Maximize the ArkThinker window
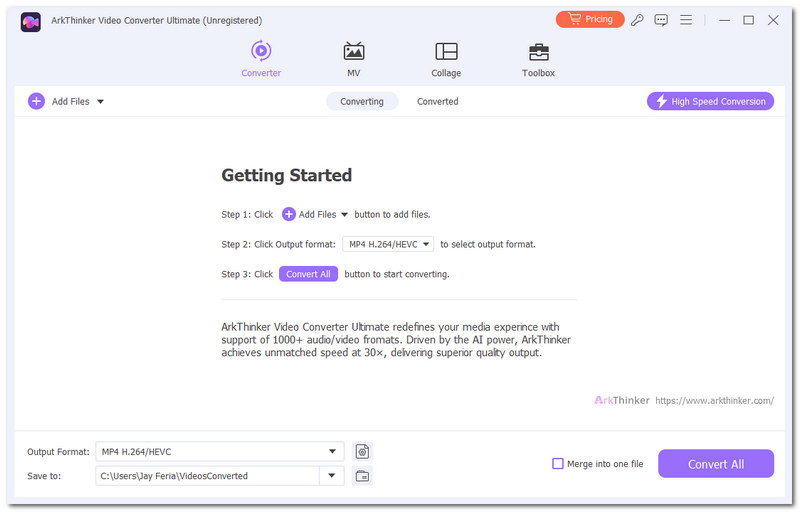Image resolution: width=800 pixels, height=512 pixels. 748,20
